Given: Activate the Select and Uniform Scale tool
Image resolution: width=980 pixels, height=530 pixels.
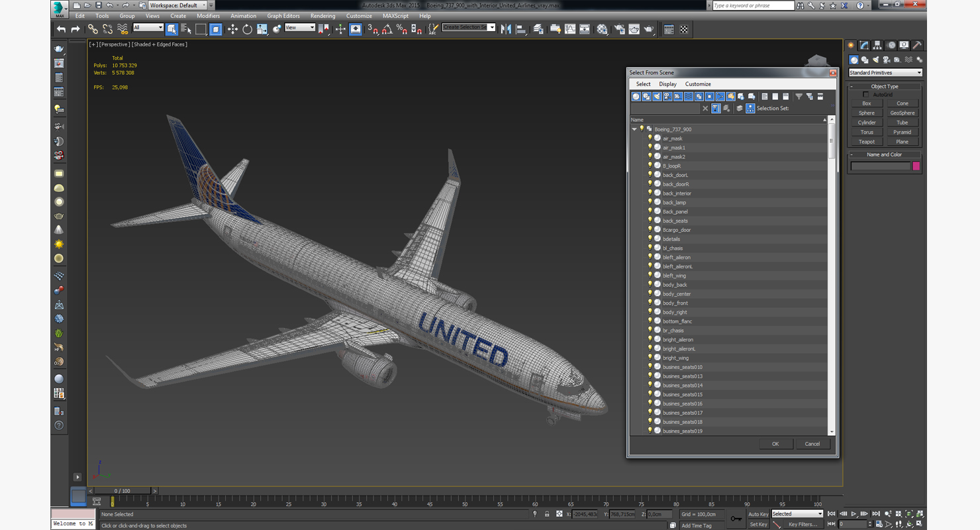Looking at the screenshot, I should pyautogui.click(x=262, y=29).
